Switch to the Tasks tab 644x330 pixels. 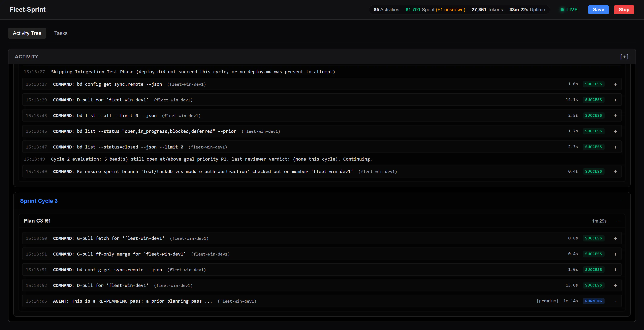coord(61,33)
